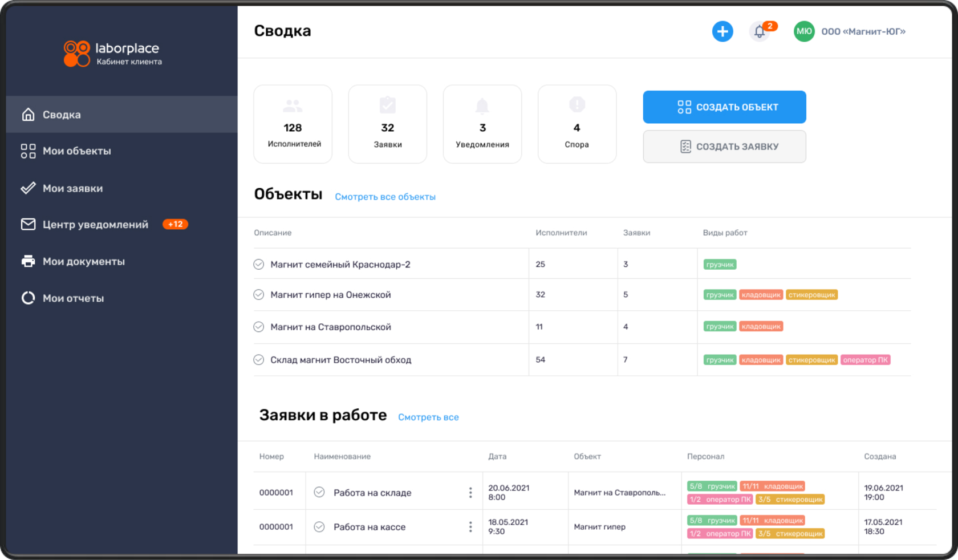Screen dimensions: 958x560
Task: Click the Исполнители column header
Action: (x=561, y=233)
